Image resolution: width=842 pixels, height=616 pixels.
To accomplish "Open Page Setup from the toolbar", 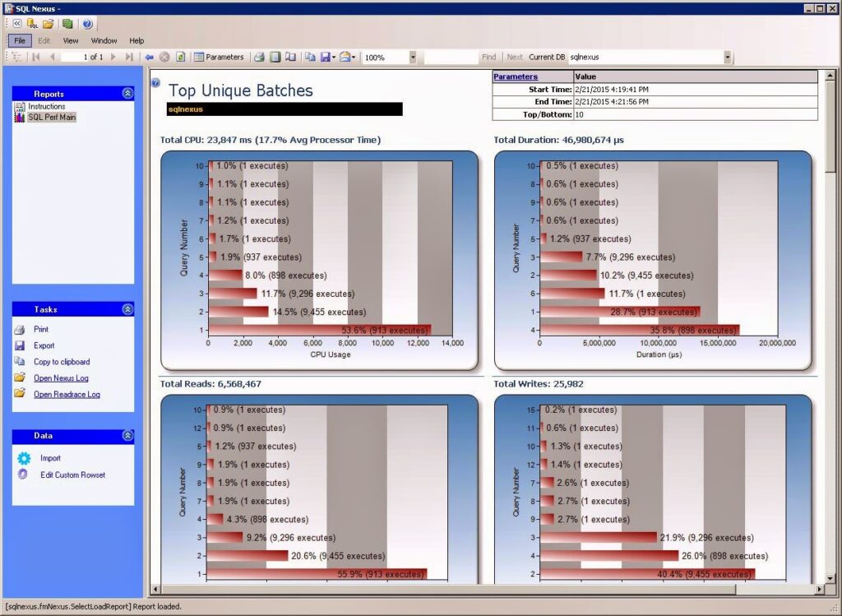I will [290, 57].
